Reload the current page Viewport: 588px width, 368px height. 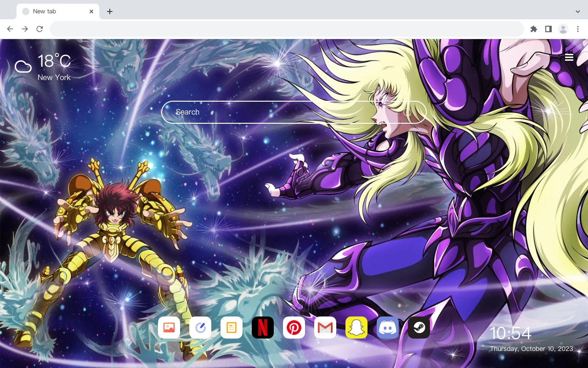click(40, 29)
